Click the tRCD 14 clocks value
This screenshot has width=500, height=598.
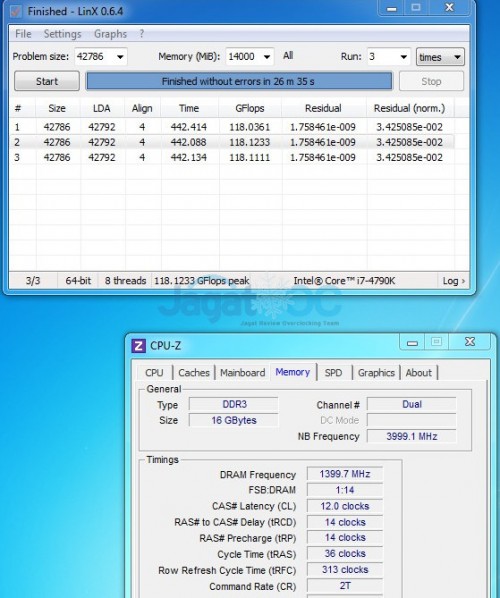tap(345, 522)
